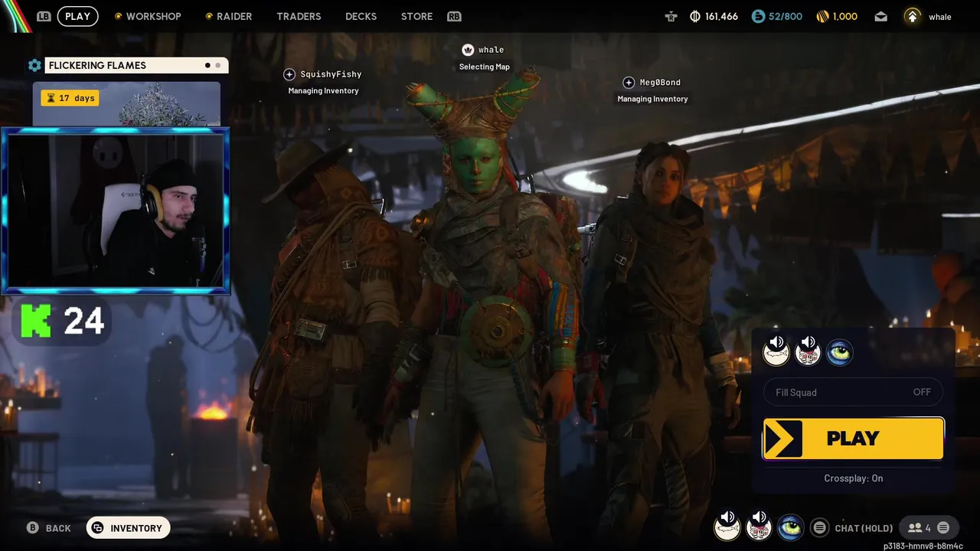Click the SquishyFishy player name
This screenshot has width=980, height=551.
(x=331, y=74)
